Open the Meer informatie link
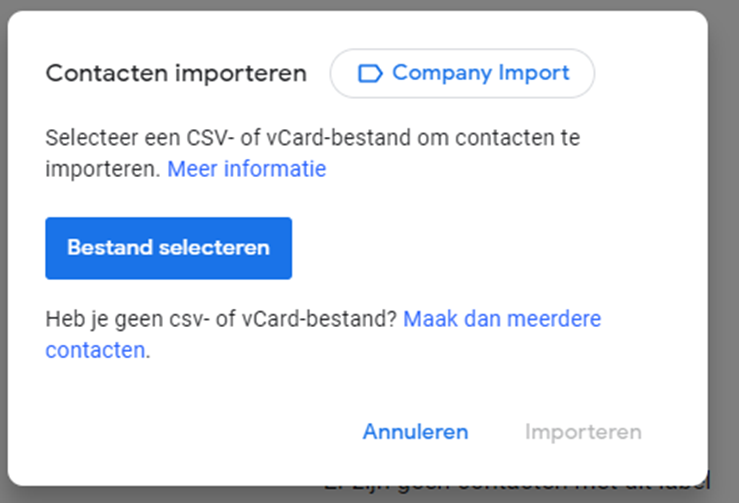The height and width of the screenshot is (503, 739). pyautogui.click(x=246, y=169)
